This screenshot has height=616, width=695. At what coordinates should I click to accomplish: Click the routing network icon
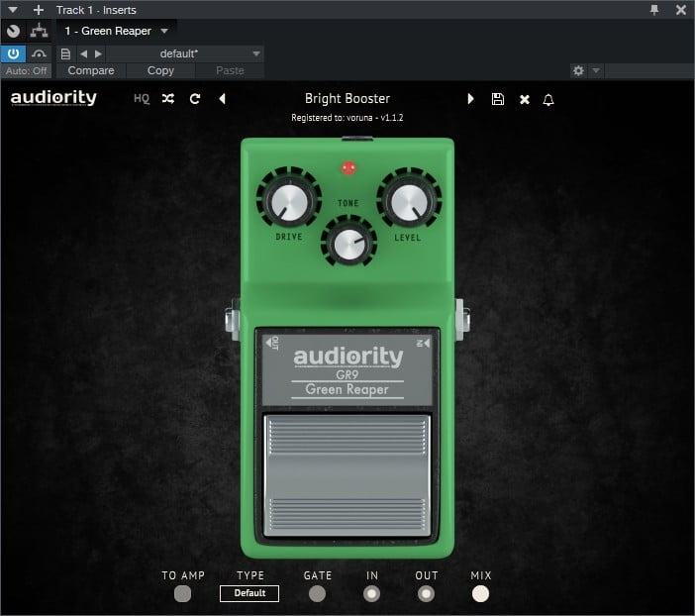tap(39, 31)
